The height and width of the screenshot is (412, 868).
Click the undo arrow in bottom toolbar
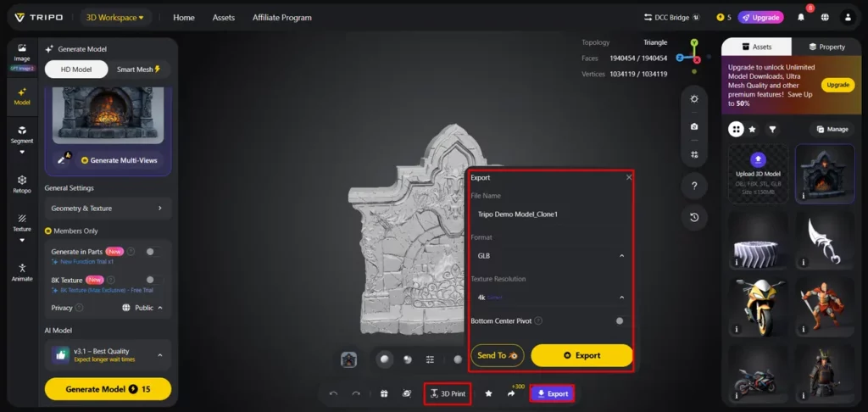point(333,393)
